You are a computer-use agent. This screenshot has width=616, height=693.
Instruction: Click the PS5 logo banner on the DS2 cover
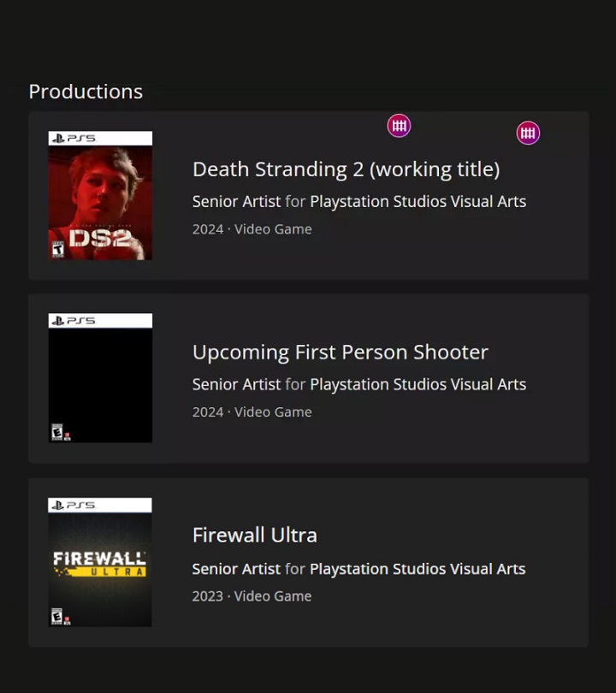coord(100,139)
